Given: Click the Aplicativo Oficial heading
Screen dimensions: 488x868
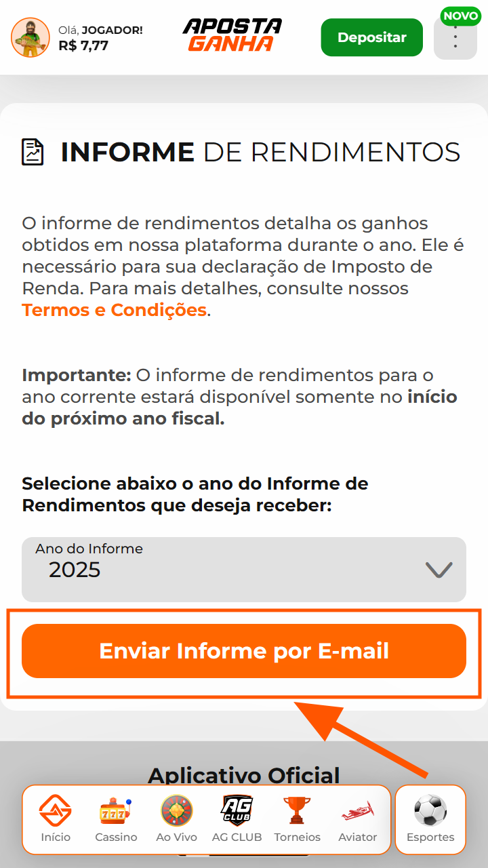Looking at the screenshot, I should [x=243, y=776].
